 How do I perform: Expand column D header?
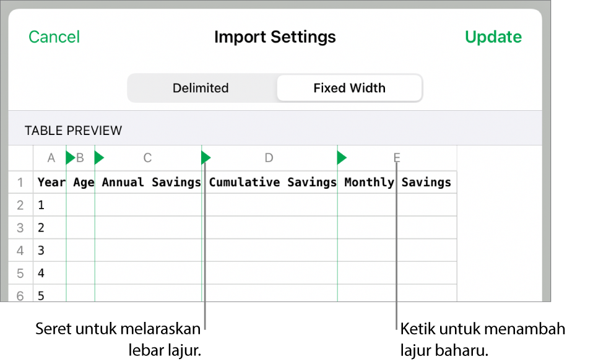click(269, 158)
